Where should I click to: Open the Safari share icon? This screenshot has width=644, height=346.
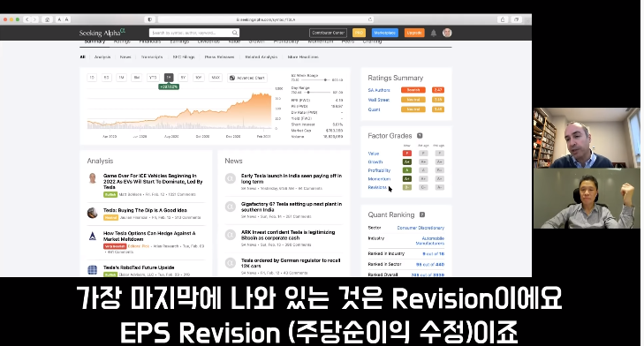503,19
